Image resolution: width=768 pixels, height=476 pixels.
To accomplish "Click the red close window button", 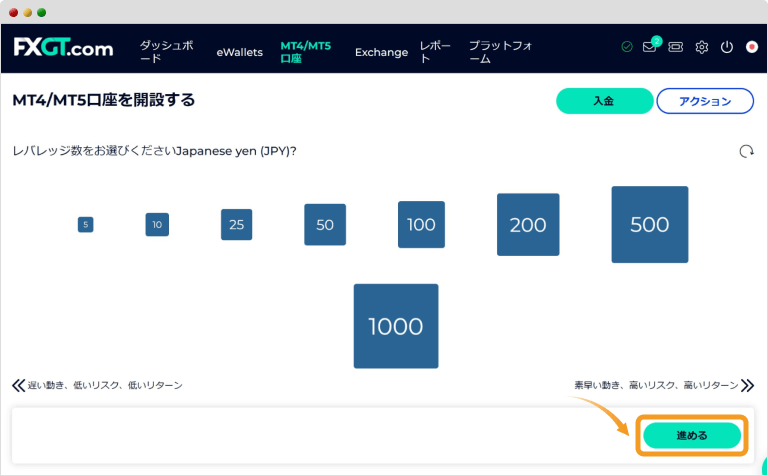I will 14,13.
